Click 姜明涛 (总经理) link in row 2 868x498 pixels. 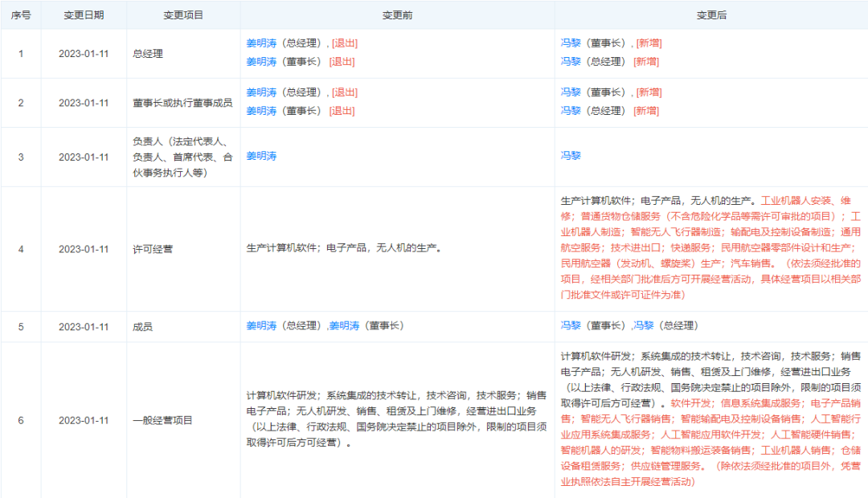click(261, 92)
